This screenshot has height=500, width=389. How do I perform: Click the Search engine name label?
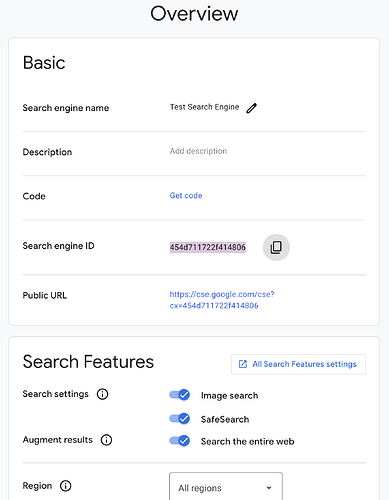coord(66,108)
